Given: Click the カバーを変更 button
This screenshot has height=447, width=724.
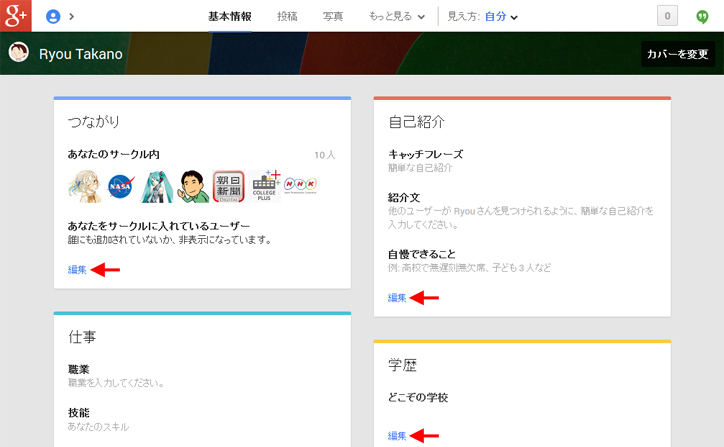Looking at the screenshot, I should (x=678, y=54).
